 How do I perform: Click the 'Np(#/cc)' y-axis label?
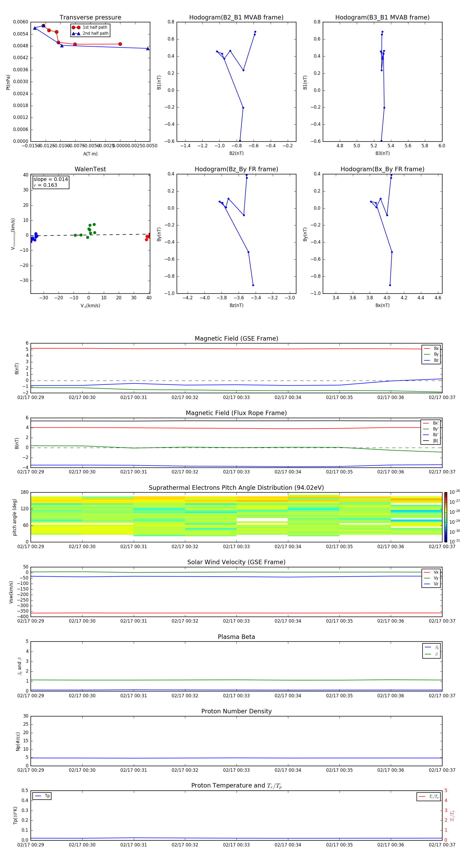(18, 741)
